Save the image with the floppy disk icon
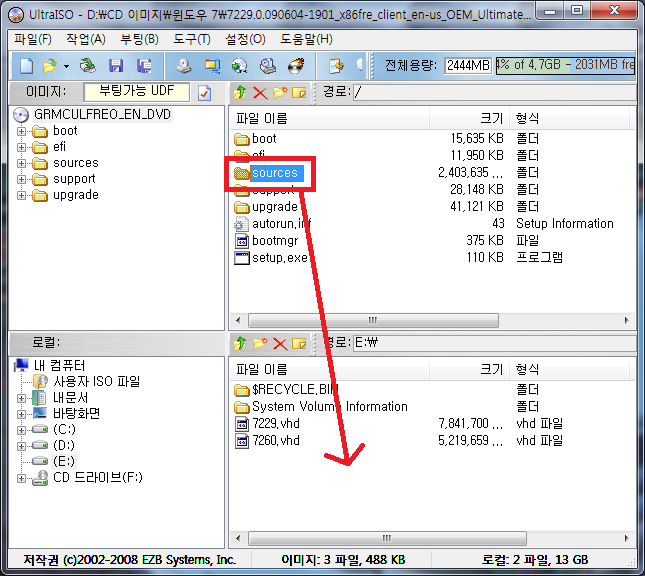This screenshot has width=645, height=576. 116,66
